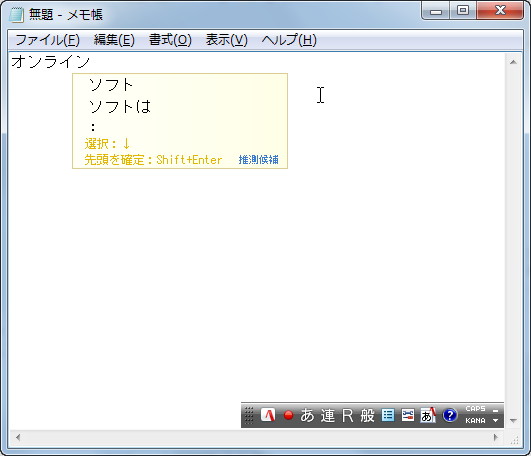The height and width of the screenshot is (456, 531).
Task: Open the 表示(V) menu
Action: coord(227,40)
